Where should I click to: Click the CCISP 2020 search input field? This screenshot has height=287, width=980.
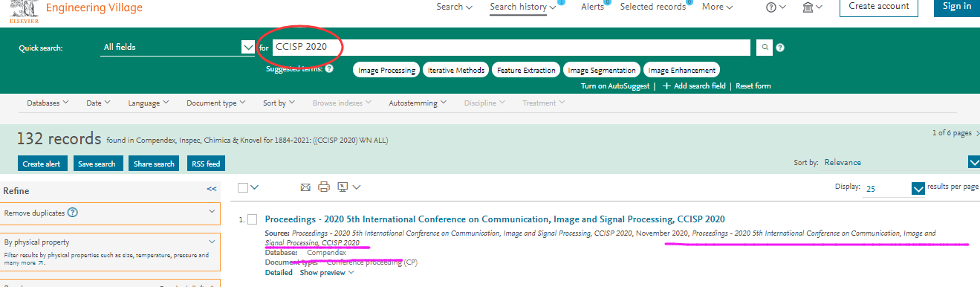tap(512, 48)
